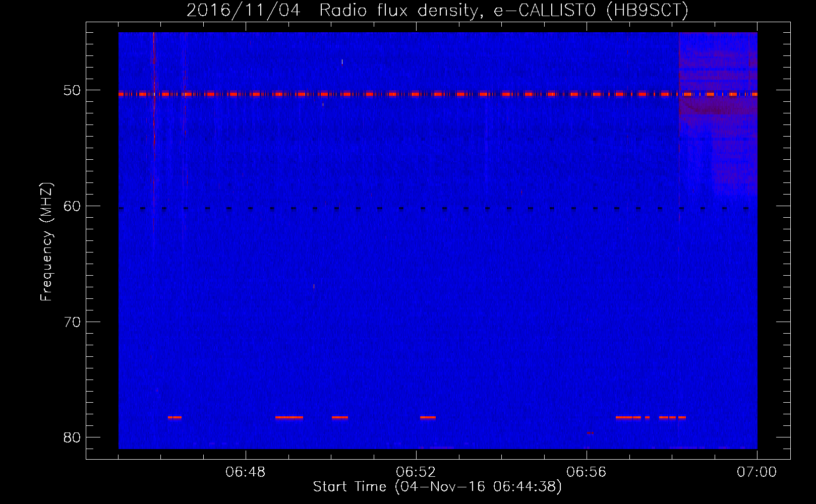816x504 pixels.
Task: Click the "06:56" time tick label
Action: pyautogui.click(x=587, y=472)
